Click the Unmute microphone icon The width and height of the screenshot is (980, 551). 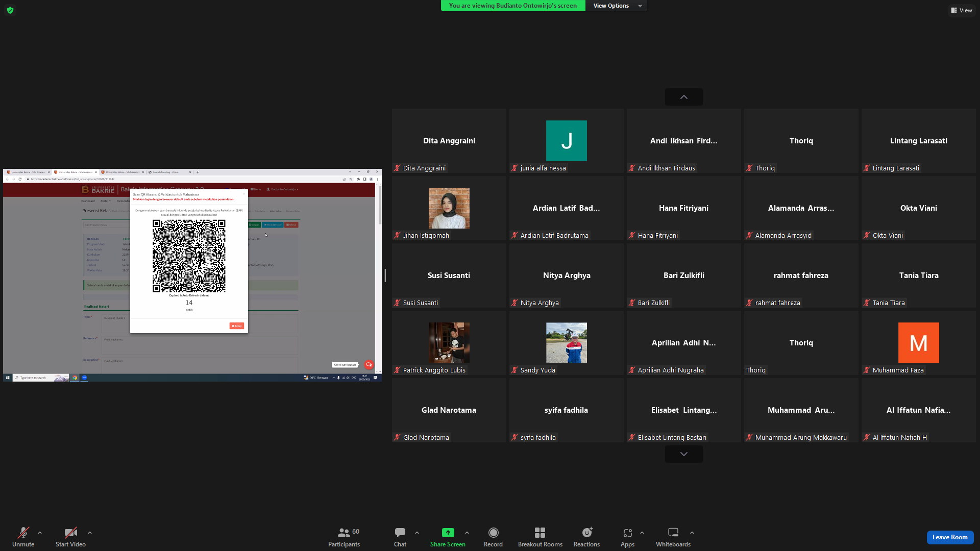[x=23, y=533]
